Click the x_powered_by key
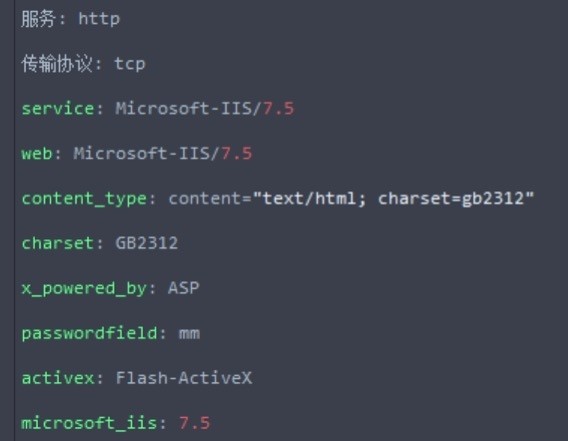Image resolution: width=568 pixels, height=441 pixels. pos(84,289)
